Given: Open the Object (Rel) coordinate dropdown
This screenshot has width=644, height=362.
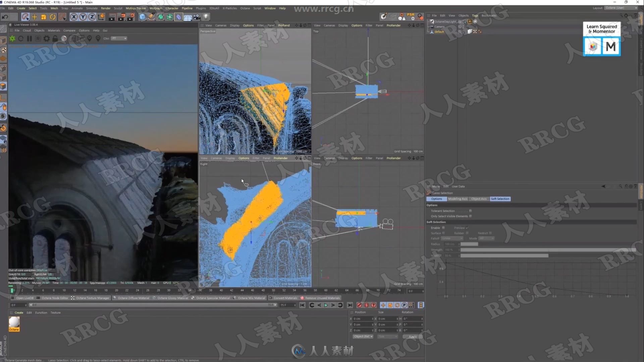Looking at the screenshot, I should coord(363,336).
